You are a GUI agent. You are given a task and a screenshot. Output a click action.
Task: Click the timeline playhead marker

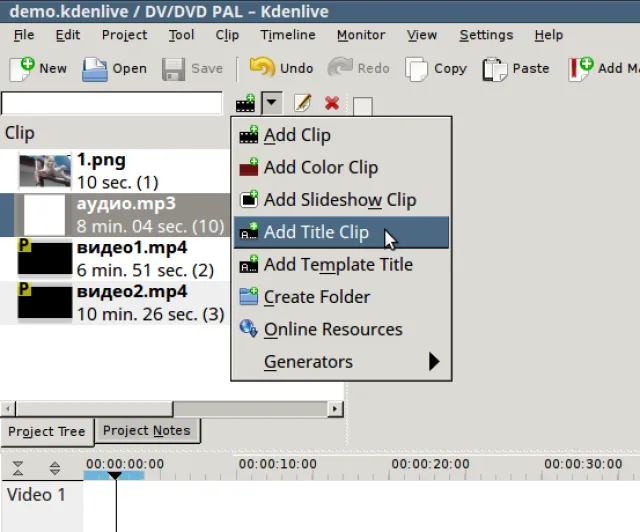click(x=115, y=476)
